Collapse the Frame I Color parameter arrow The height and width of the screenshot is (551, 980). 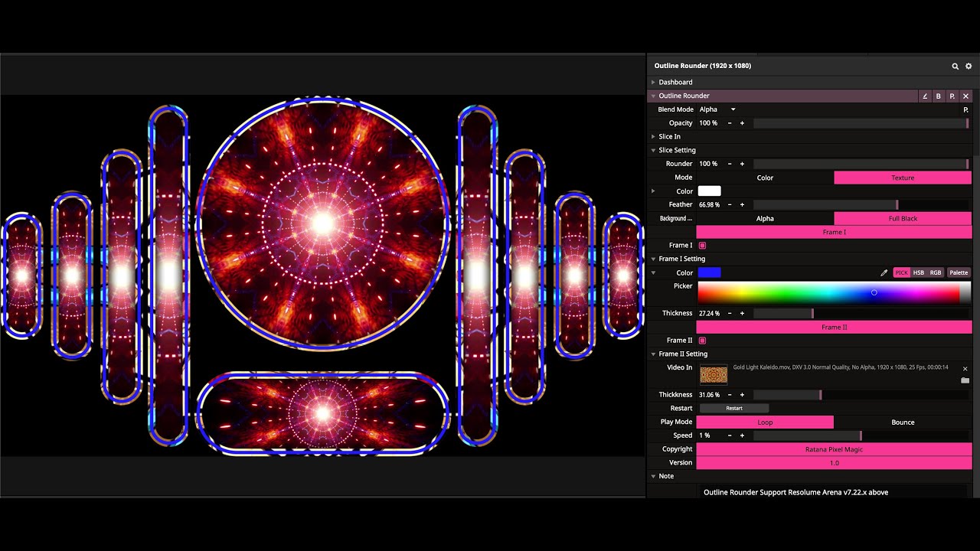point(653,272)
